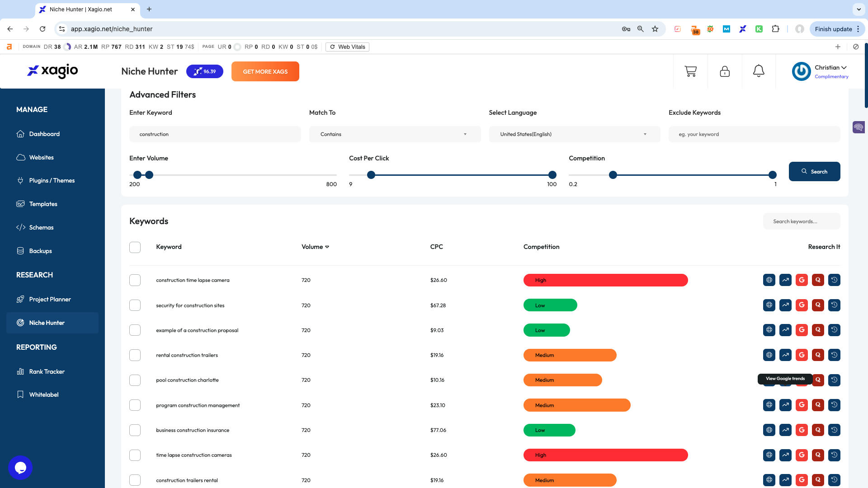Click the globe icon for construction trailers rental
This screenshot has height=488, width=868.
coord(769,480)
